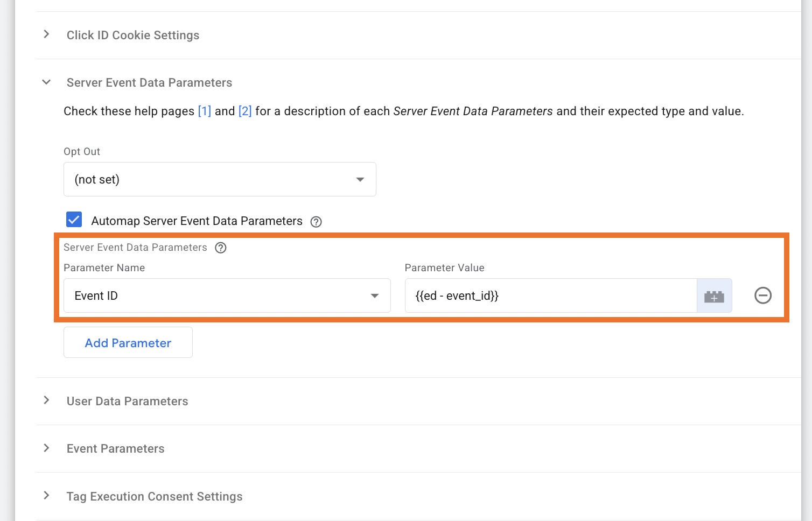
Task: Click the Parameter Value column label
Action: [x=444, y=268]
